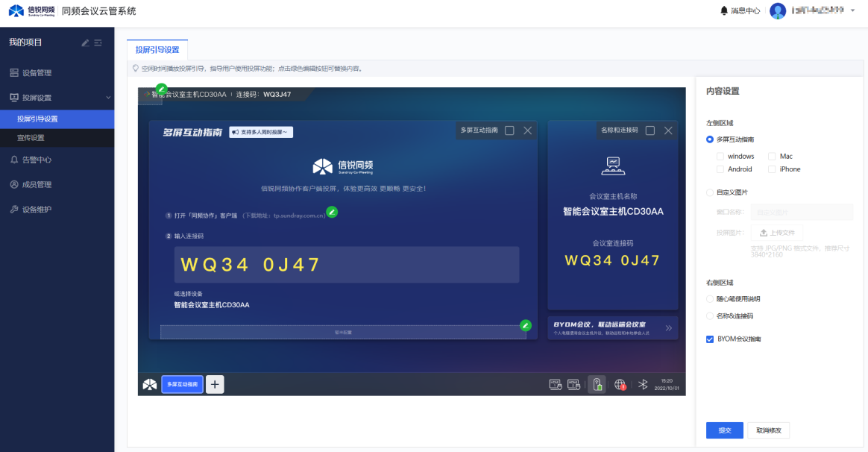The image size is (868, 452).
Task: Click the HDMI 2 input icon
Action: [x=574, y=384]
